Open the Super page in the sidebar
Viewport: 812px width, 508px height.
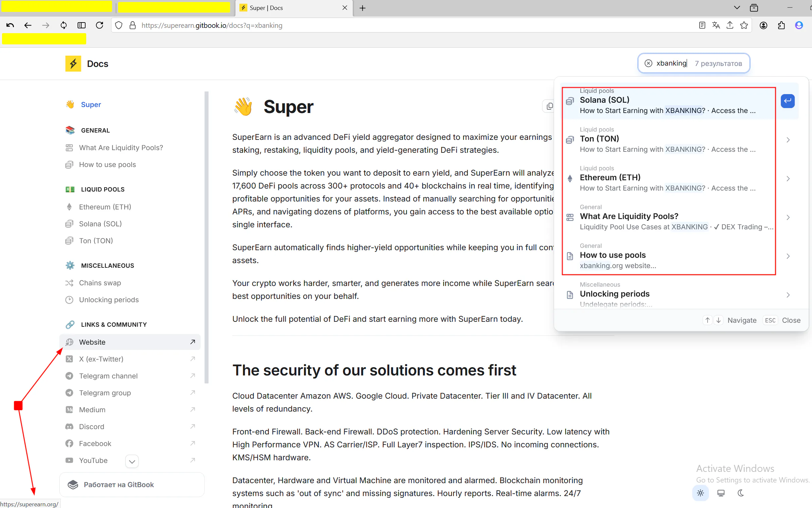130,104
